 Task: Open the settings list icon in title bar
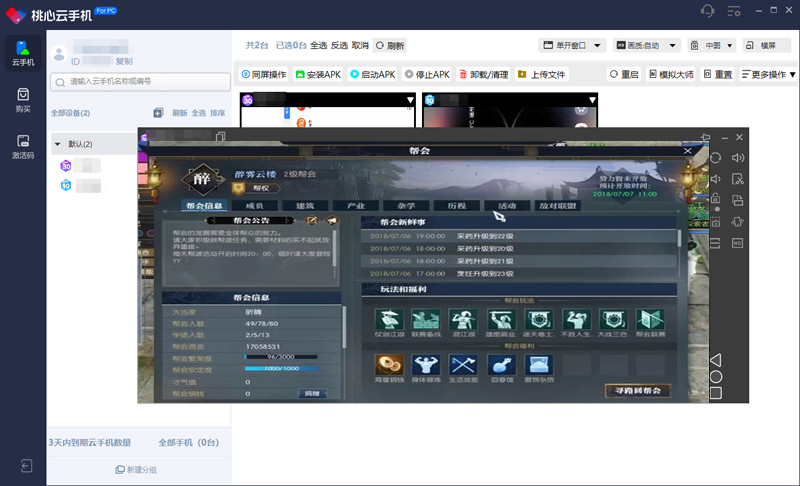coord(734,11)
